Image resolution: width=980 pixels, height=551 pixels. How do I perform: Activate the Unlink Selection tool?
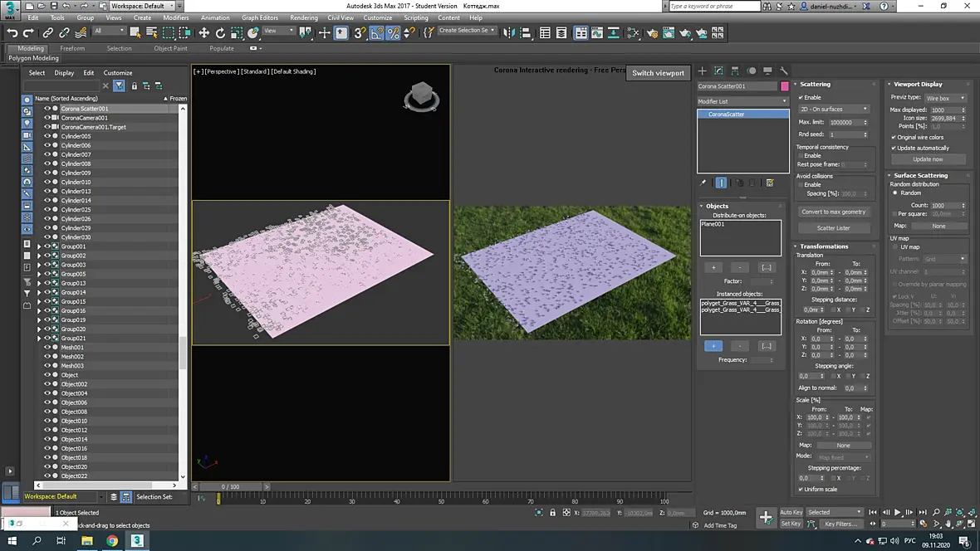pos(64,32)
